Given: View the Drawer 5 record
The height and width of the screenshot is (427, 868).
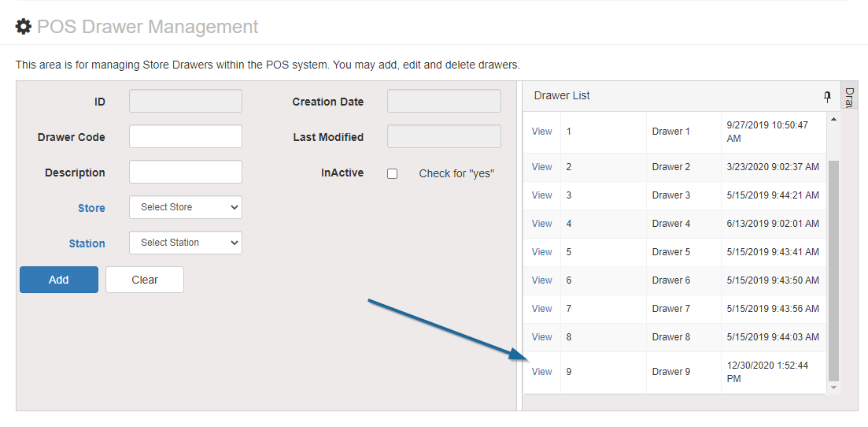Looking at the screenshot, I should pos(542,252).
